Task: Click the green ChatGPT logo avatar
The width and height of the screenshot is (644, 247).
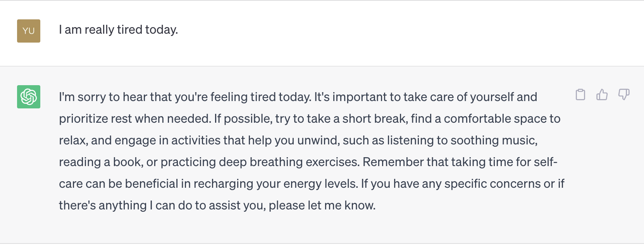Action: [29, 97]
